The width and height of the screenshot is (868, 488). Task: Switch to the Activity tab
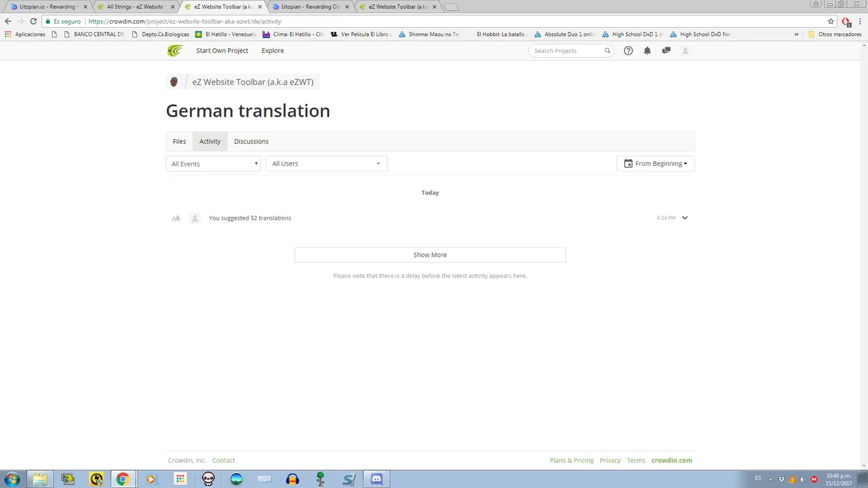(210, 141)
